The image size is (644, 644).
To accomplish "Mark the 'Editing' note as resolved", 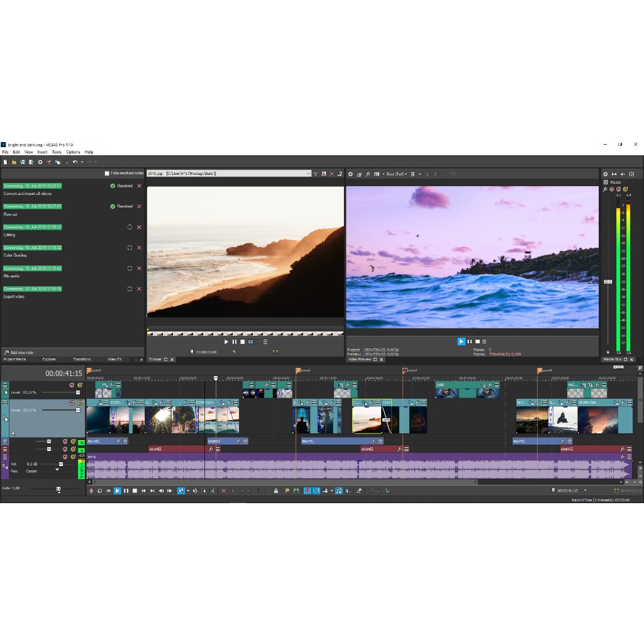I will 130,227.
